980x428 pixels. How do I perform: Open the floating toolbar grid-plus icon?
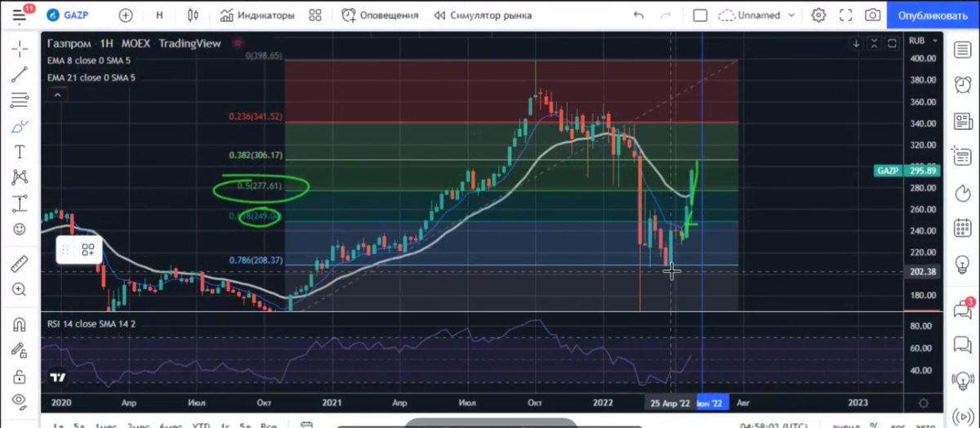(87, 249)
